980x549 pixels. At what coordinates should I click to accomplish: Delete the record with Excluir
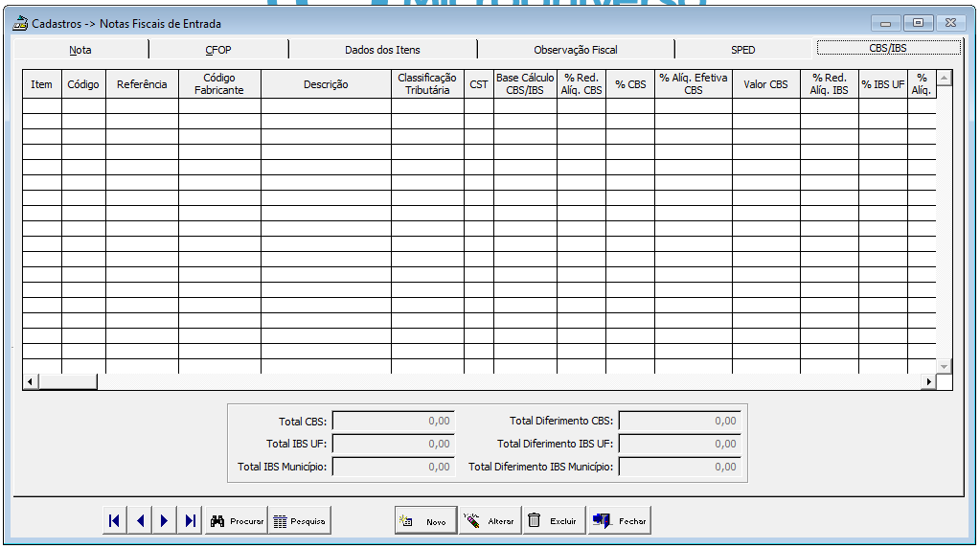pyautogui.click(x=554, y=521)
